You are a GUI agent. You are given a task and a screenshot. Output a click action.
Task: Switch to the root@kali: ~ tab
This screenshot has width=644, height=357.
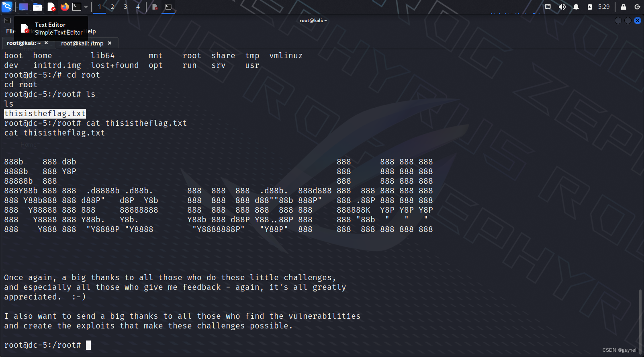click(24, 43)
